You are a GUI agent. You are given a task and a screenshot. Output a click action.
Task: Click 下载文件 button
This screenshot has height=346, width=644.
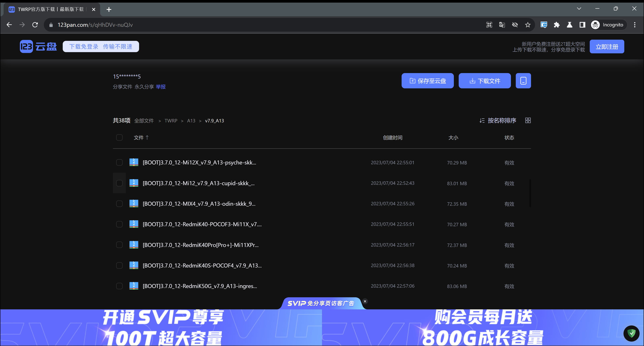484,81
